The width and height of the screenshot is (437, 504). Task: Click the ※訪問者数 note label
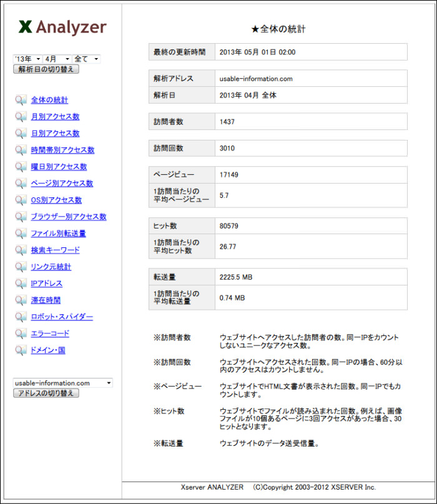pos(172,337)
